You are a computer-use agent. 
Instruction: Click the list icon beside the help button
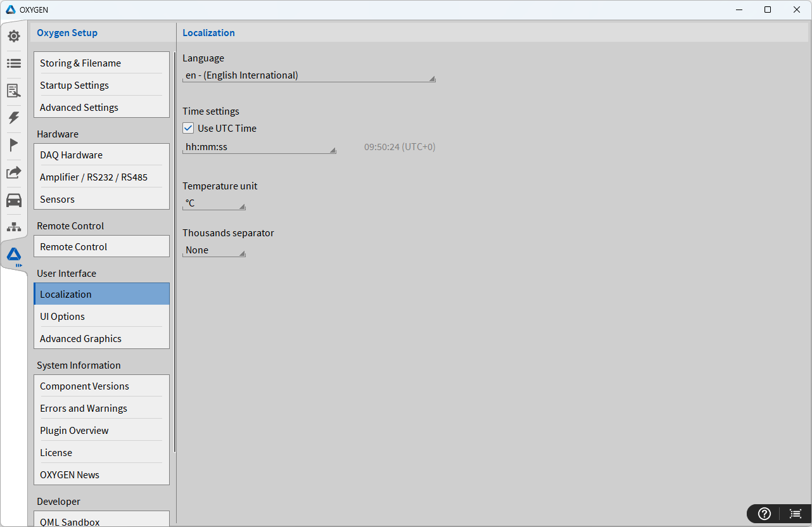(x=795, y=514)
